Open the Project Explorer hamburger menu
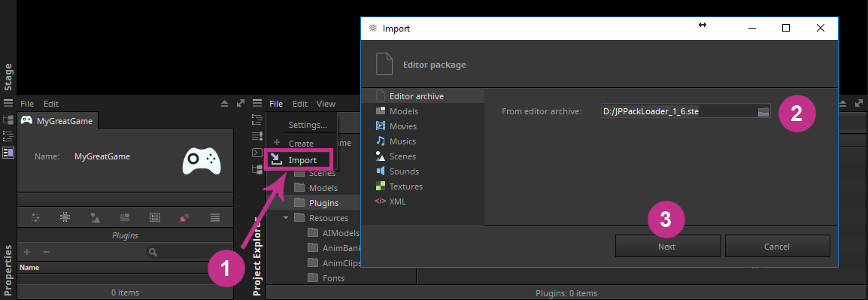Viewport: 868px width, 300px height. point(256,104)
